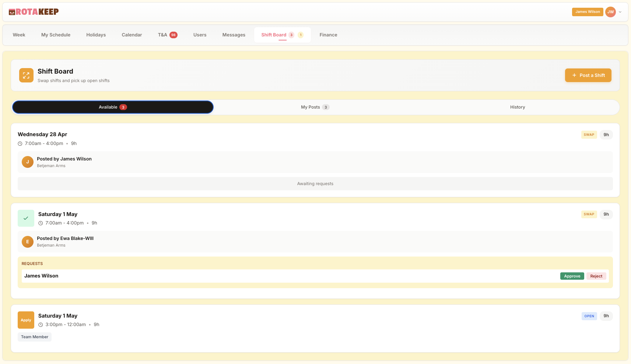Expand the account dropdown chevron
Viewport: 631px width, 364px height.
tap(620, 12)
